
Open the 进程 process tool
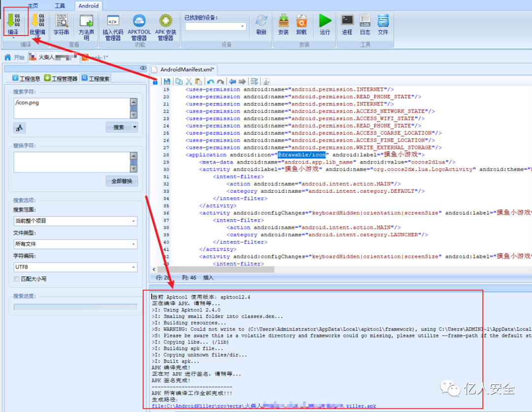click(x=347, y=24)
